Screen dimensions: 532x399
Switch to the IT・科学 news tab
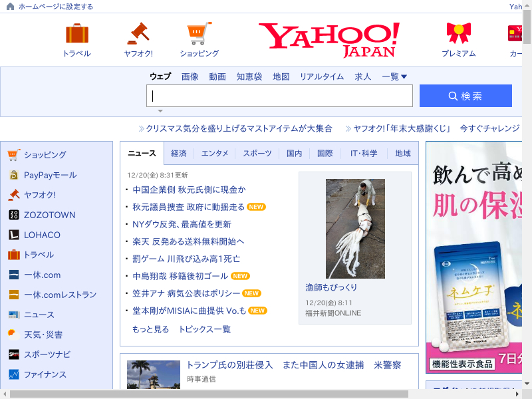coord(364,154)
